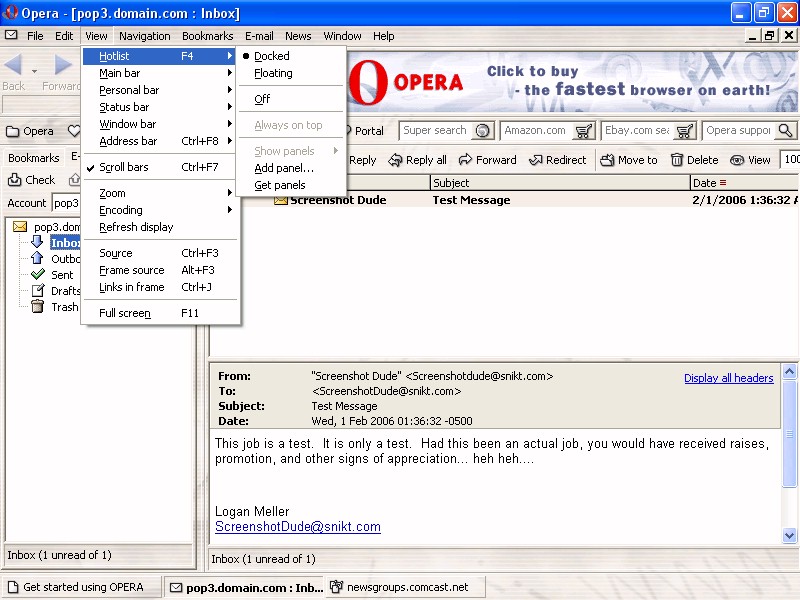Sort messages by Subject column header

click(x=560, y=183)
